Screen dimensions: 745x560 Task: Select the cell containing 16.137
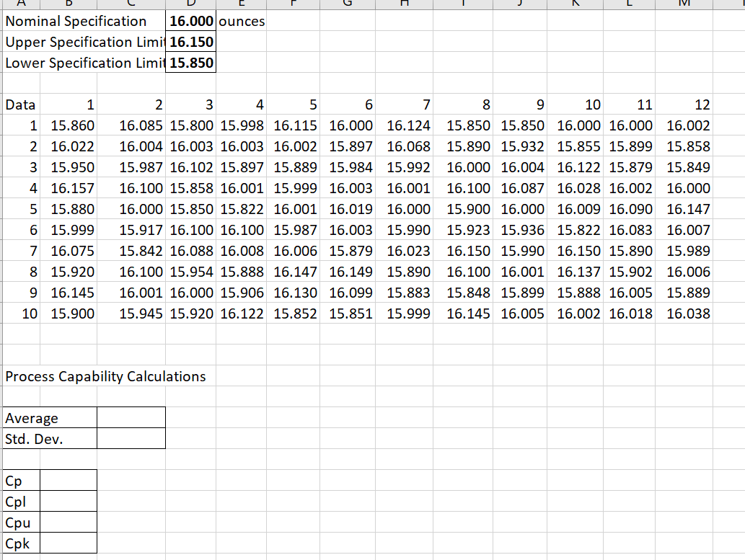[x=576, y=272]
